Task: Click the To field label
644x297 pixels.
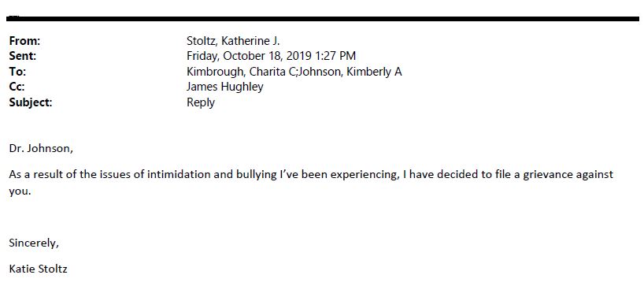Action: click(x=17, y=72)
